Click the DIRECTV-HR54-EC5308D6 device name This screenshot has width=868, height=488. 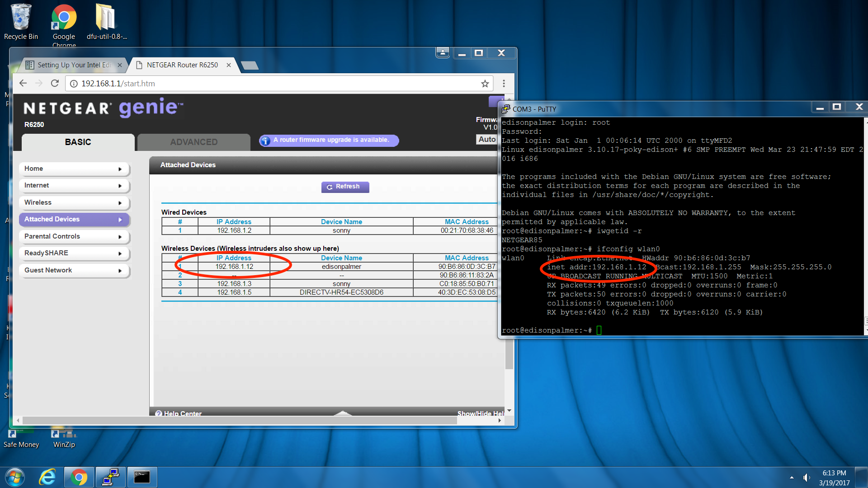(x=341, y=292)
